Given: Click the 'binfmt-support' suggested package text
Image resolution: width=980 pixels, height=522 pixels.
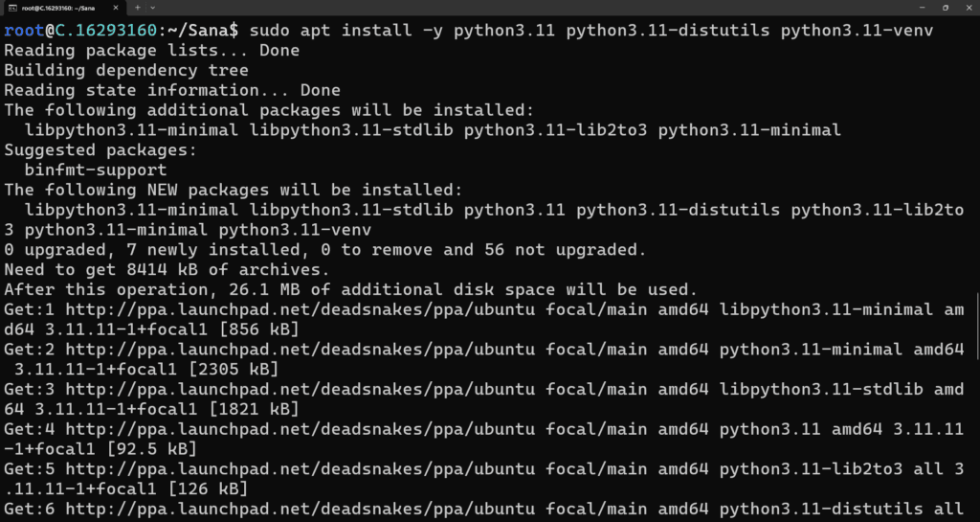Looking at the screenshot, I should click(96, 170).
